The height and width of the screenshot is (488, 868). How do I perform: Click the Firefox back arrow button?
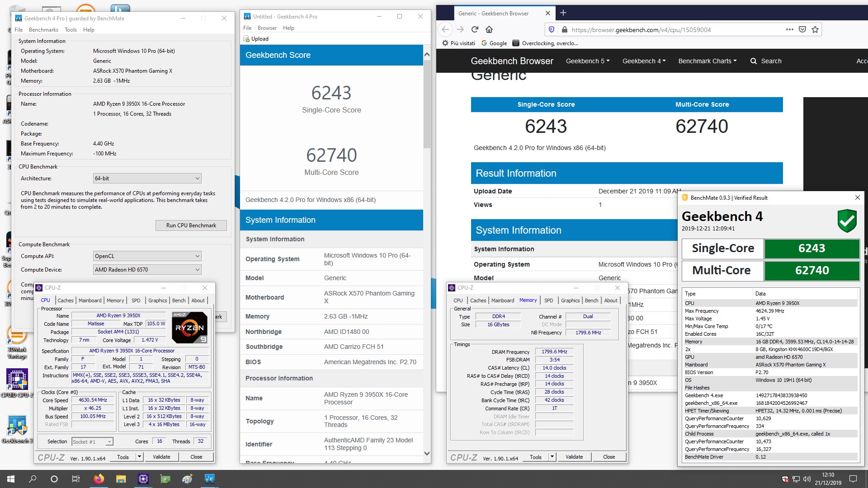(445, 29)
